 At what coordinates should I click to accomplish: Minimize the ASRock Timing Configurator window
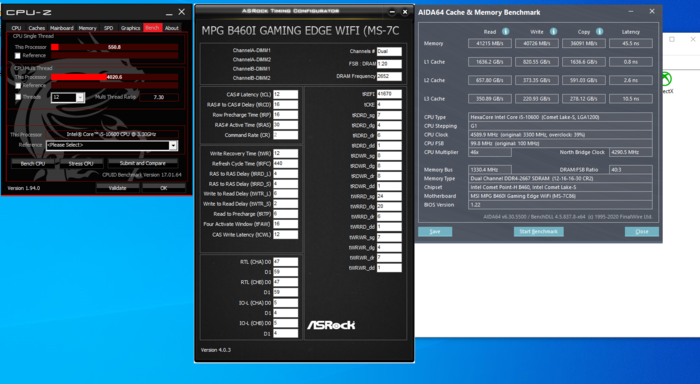pos(392,12)
